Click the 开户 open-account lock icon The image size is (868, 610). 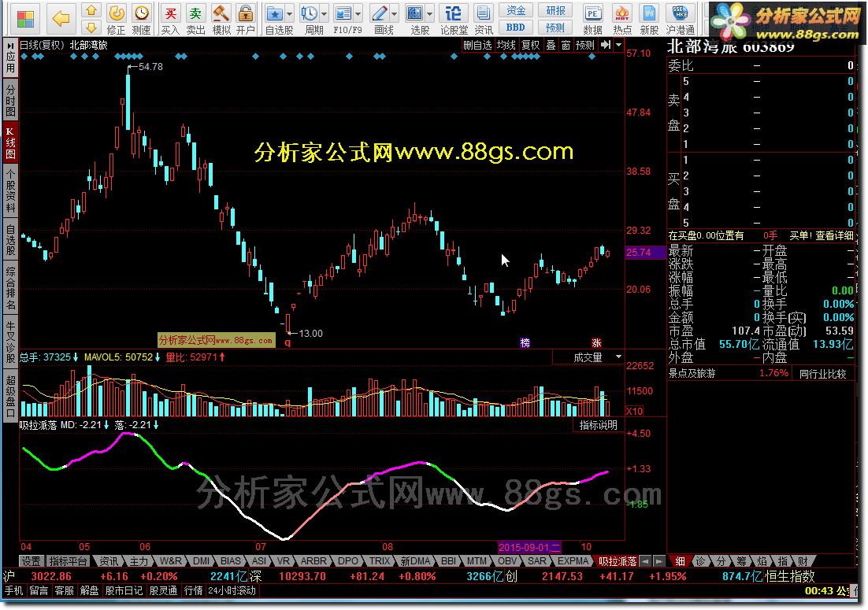(x=245, y=20)
